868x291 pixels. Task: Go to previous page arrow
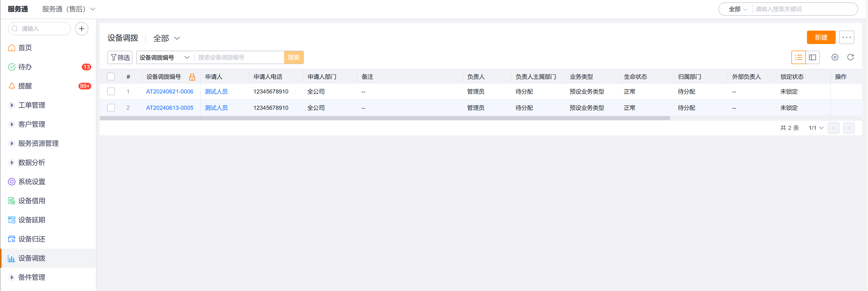[834, 128]
